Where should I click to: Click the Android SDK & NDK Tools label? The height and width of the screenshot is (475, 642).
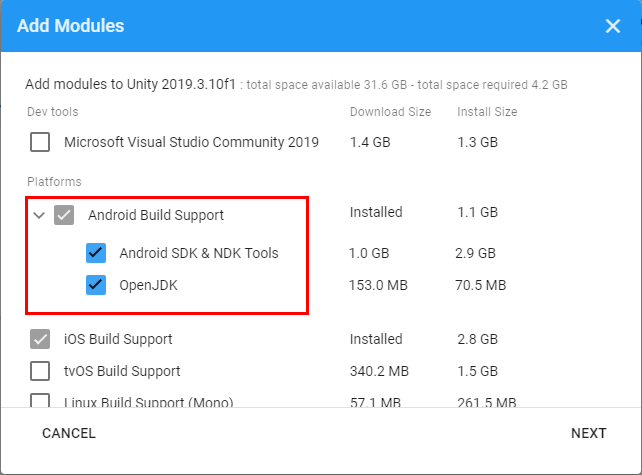coord(198,252)
